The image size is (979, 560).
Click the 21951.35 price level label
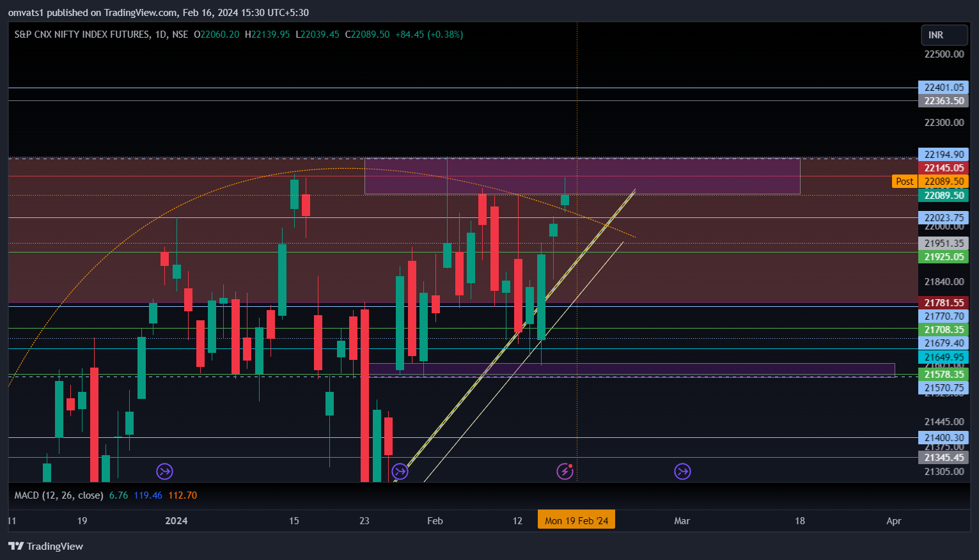click(943, 244)
